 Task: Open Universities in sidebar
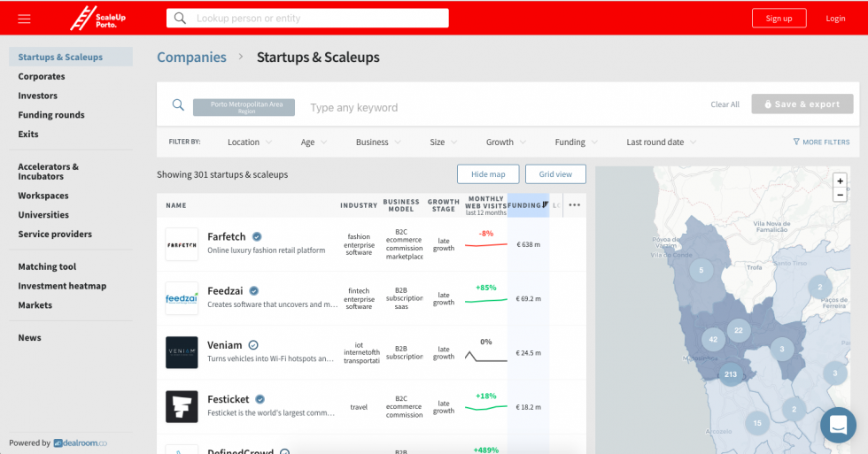pos(43,215)
